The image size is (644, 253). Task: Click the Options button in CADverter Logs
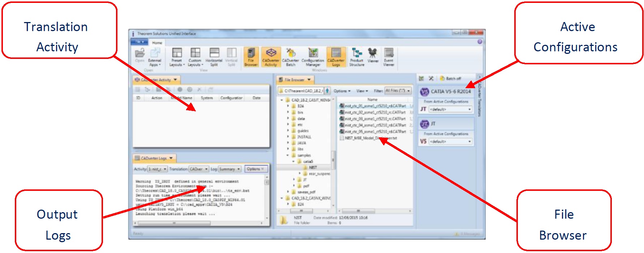(x=256, y=169)
